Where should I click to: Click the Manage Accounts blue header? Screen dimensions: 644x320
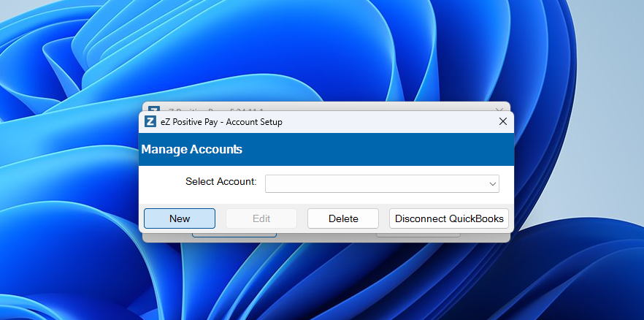[x=326, y=149]
